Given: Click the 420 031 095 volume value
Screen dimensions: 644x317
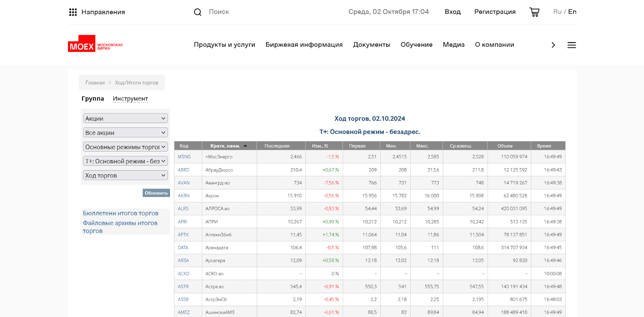Looking at the screenshot, I should pyautogui.click(x=514, y=208).
